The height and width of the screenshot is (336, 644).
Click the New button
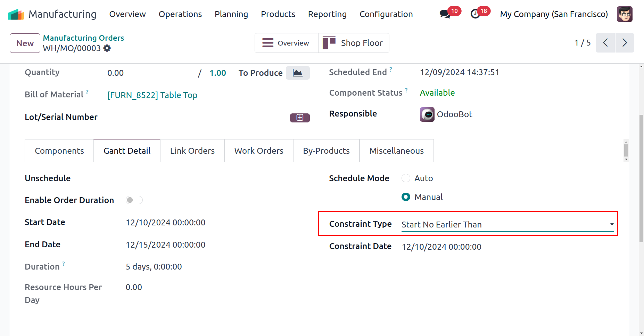tap(25, 43)
